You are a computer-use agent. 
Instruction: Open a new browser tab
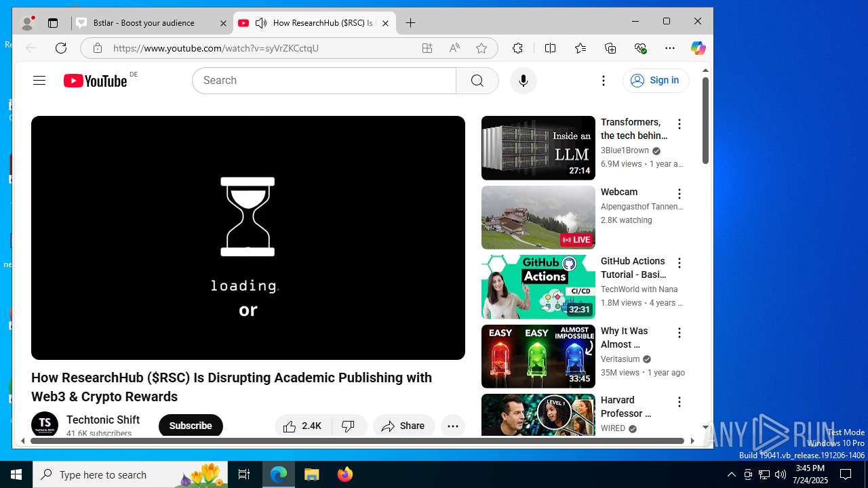pyautogui.click(x=410, y=23)
